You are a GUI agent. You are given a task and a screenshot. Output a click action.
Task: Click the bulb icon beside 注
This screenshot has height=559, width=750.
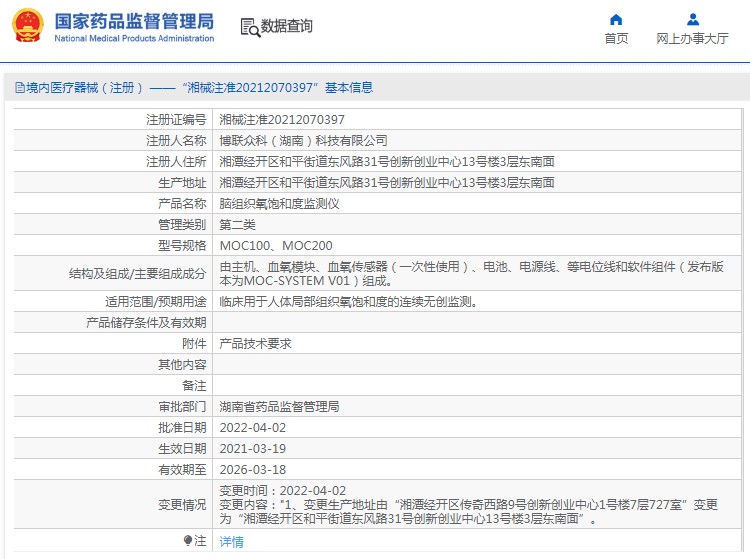pyautogui.click(x=188, y=540)
